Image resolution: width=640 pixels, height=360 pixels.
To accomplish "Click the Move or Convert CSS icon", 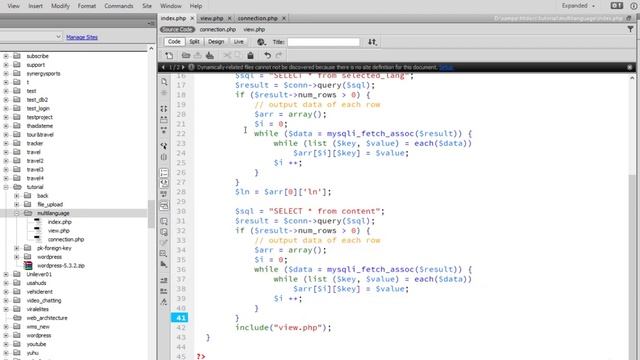I will (164, 264).
